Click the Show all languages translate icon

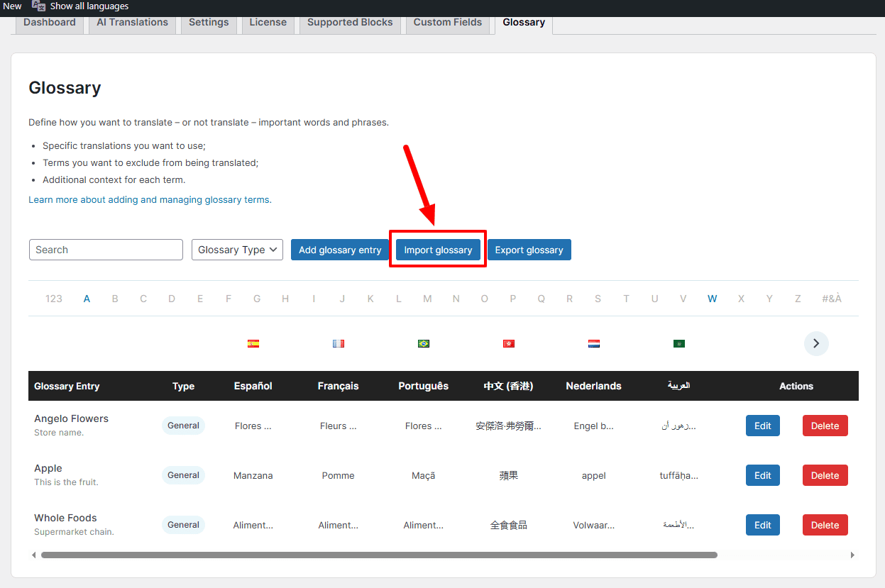[39, 6]
